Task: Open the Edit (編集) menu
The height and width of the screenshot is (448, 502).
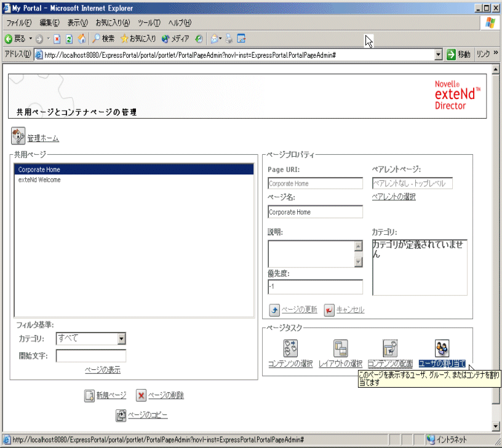Action: click(x=50, y=23)
